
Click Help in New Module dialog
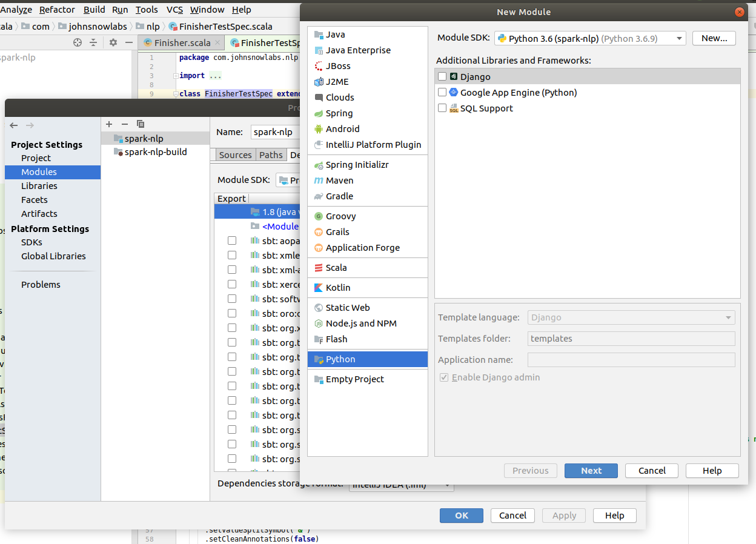tap(712, 471)
